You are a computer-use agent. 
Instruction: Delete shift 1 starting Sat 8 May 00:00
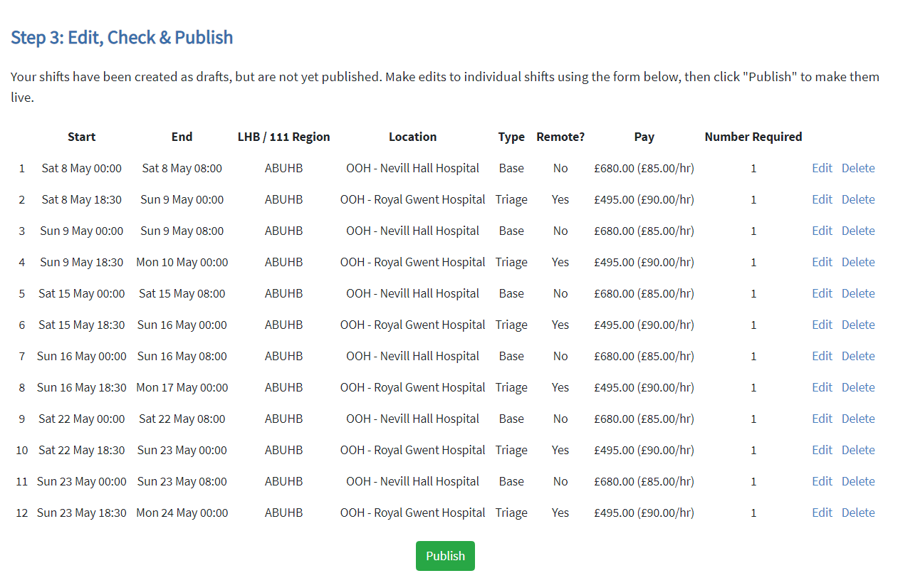tap(858, 169)
